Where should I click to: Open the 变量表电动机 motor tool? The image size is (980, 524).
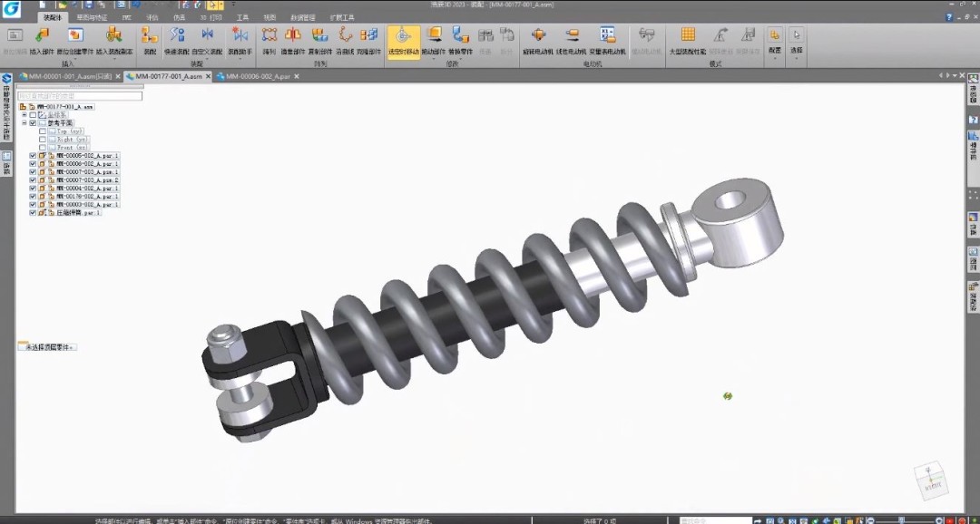[607, 36]
